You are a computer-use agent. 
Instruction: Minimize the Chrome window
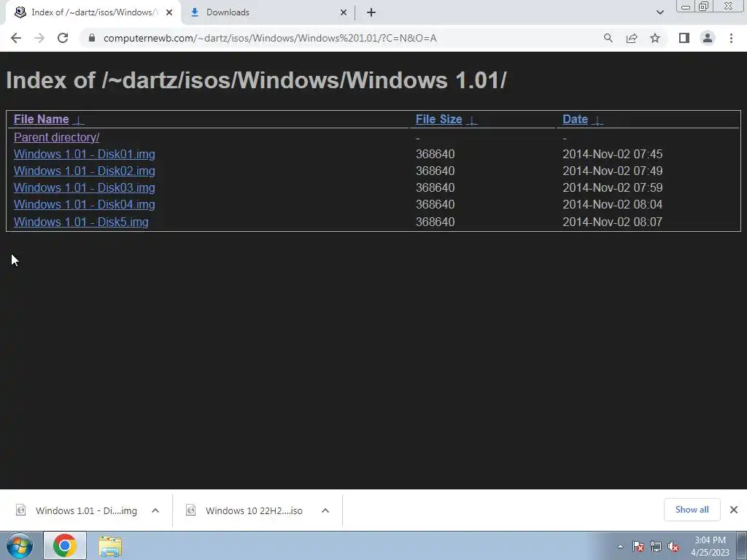pyautogui.click(x=686, y=7)
